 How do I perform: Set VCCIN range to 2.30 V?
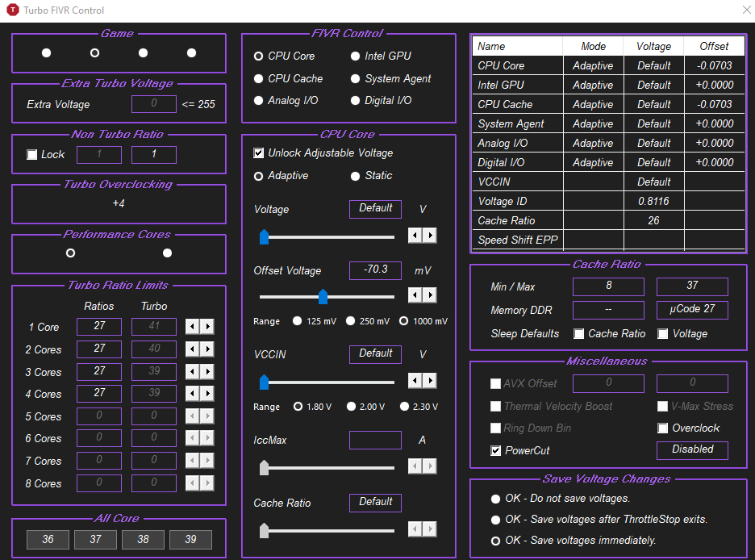(x=419, y=407)
